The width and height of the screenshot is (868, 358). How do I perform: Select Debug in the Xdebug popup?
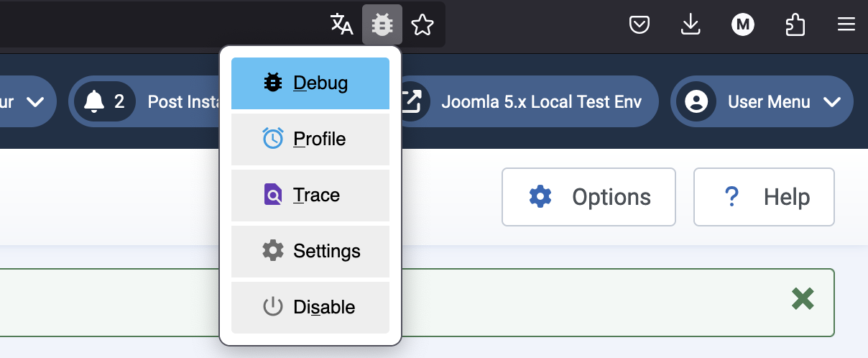pos(310,83)
